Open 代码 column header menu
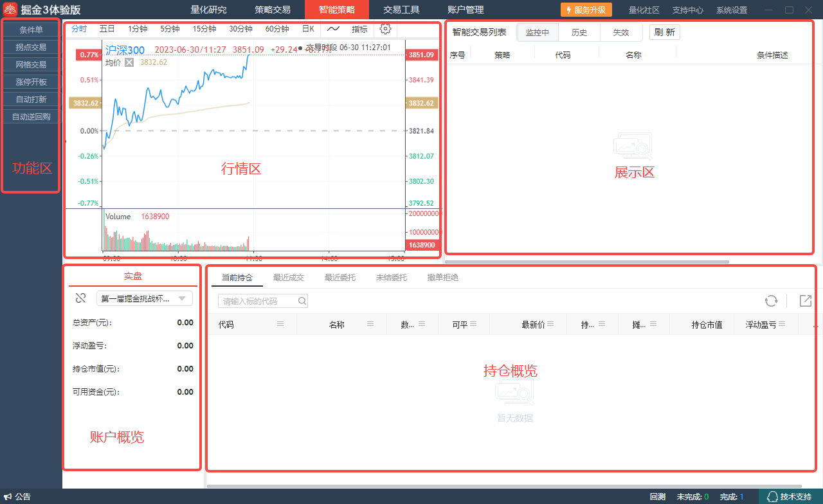Image resolution: width=823 pixels, height=504 pixels. (280, 325)
